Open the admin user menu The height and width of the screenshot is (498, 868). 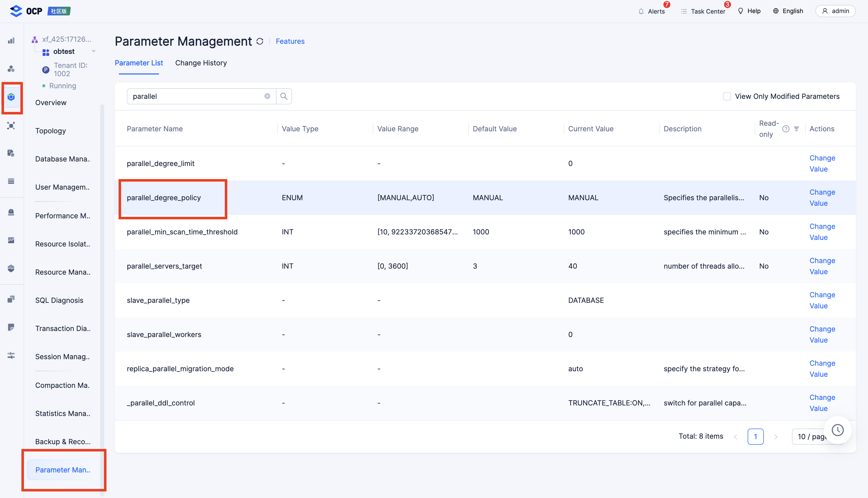(x=836, y=11)
